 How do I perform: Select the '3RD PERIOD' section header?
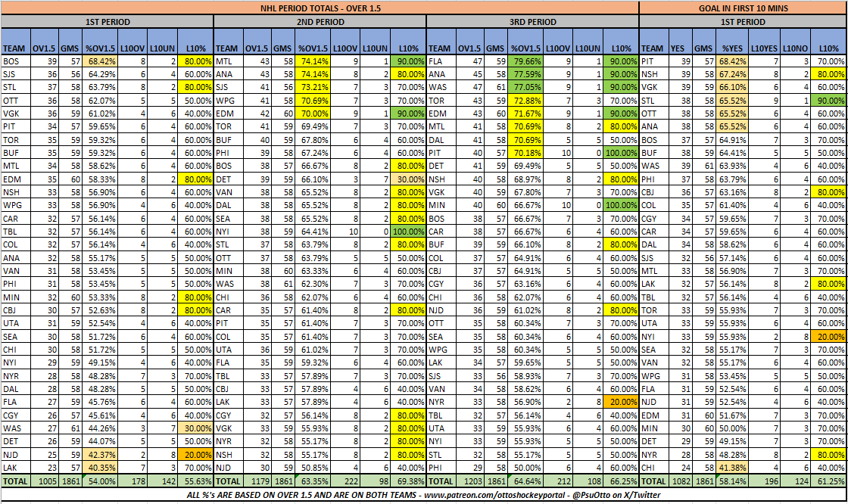coord(533,22)
